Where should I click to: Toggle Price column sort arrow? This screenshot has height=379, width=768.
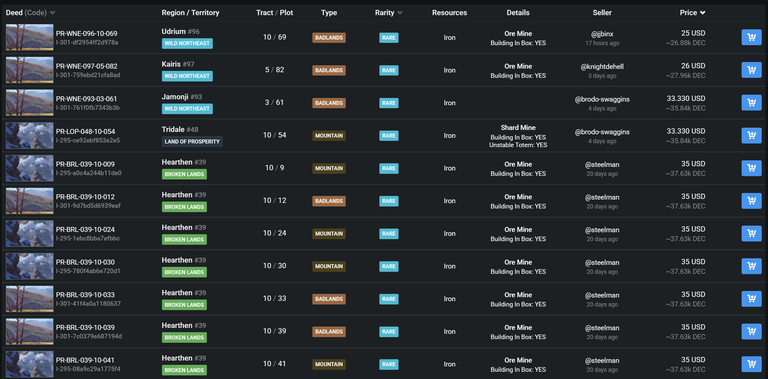[x=703, y=13]
